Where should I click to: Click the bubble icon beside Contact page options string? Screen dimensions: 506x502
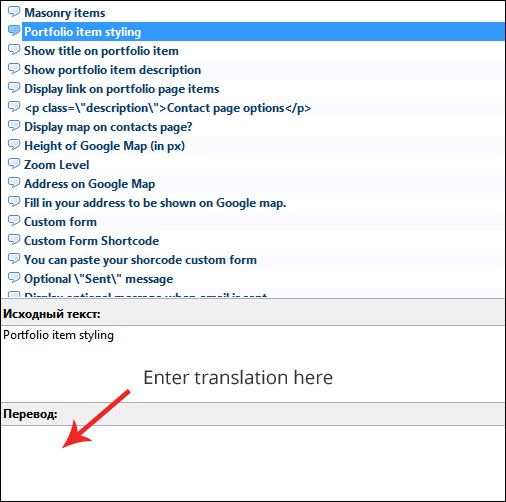14,107
